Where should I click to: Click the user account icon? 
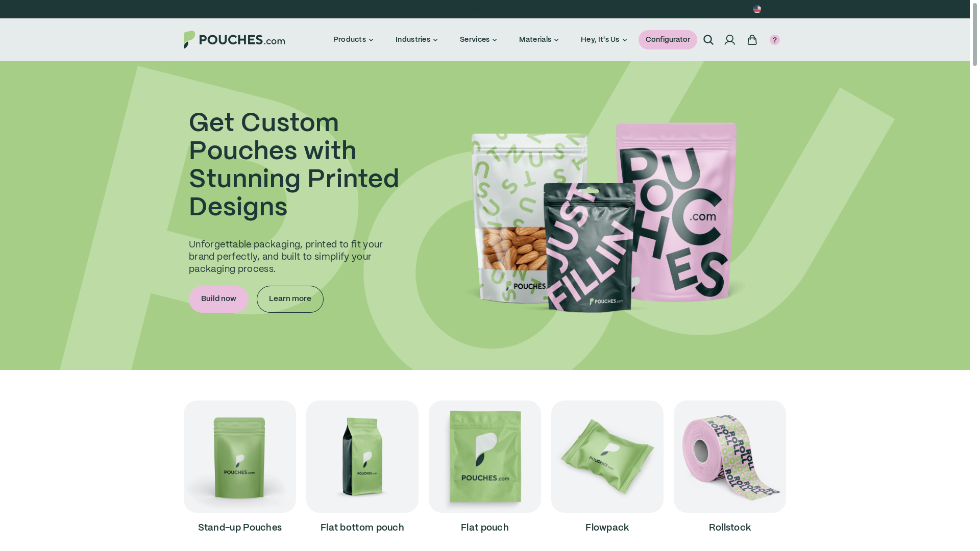(x=729, y=40)
